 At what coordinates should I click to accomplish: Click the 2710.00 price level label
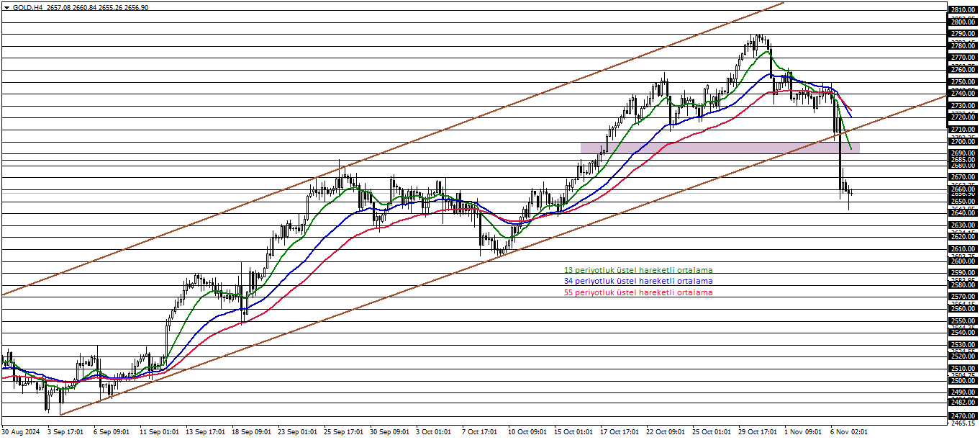pyautogui.click(x=963, y=130)
